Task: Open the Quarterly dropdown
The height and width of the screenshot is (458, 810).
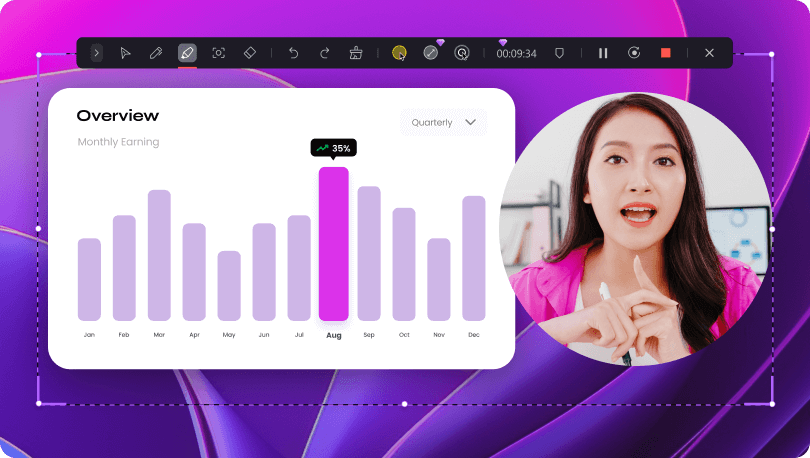Action: [x=443, y=122]
